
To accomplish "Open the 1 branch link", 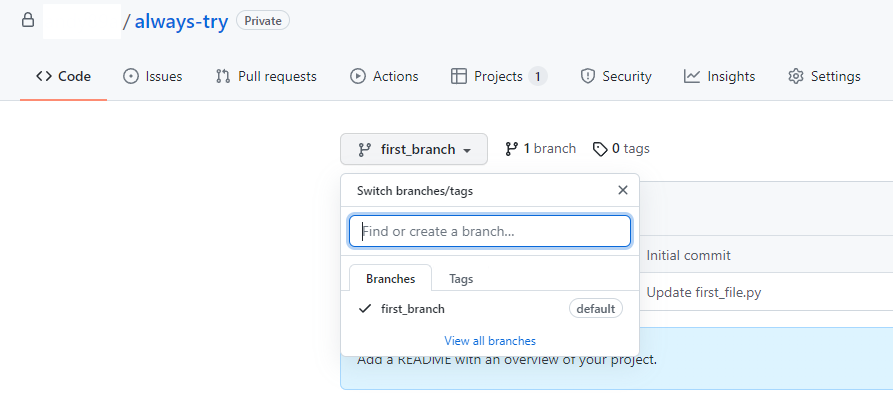I will coord(540,149).
